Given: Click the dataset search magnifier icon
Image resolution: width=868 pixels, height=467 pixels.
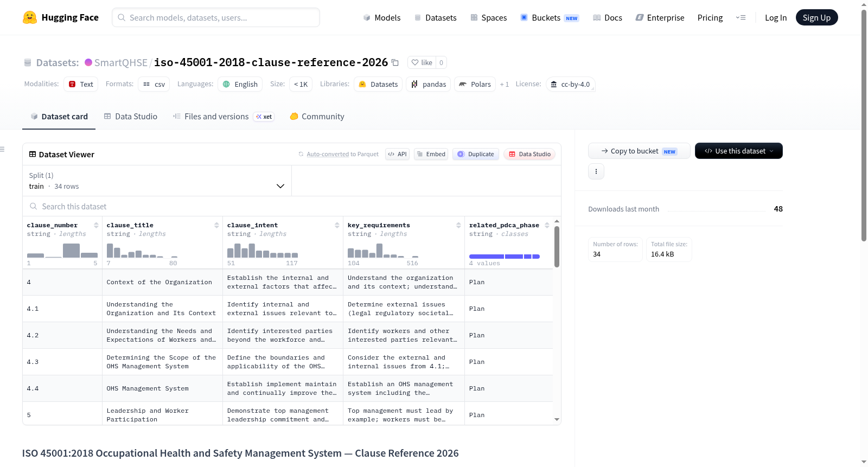Looking at the screenshot, I should tap(34, 207).
